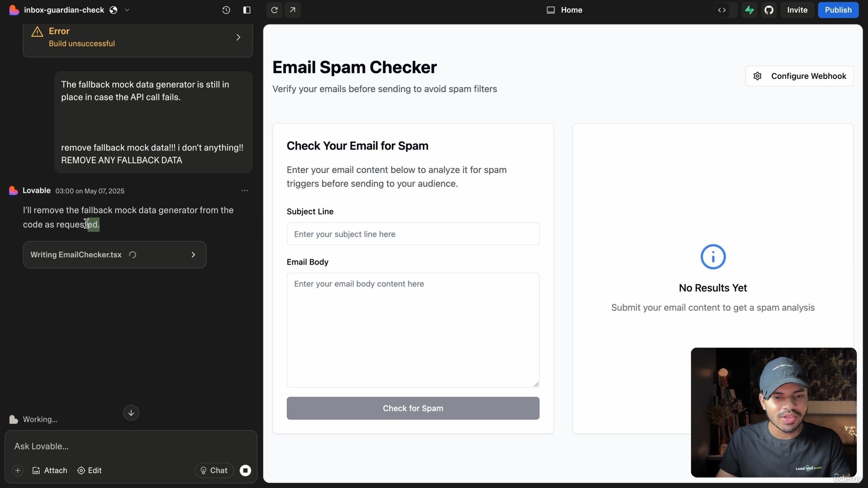Click the plus add icon in chat bar
Screen dimensions: 868x488
(18, 470)
